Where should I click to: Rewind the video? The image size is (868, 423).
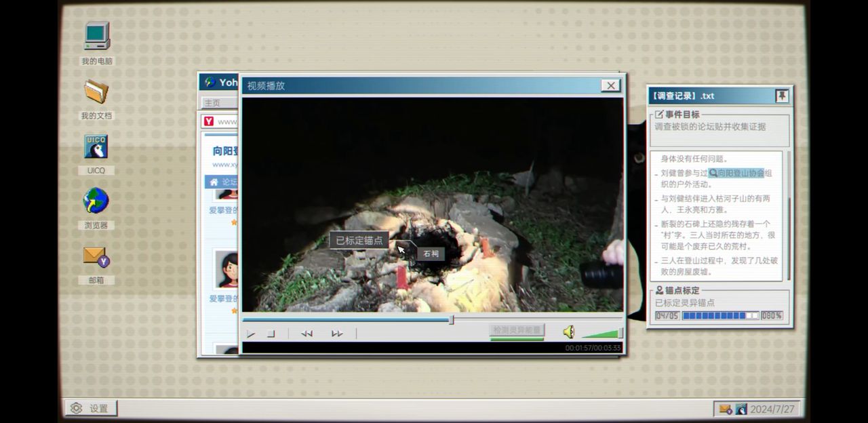(x=307, y=334)
